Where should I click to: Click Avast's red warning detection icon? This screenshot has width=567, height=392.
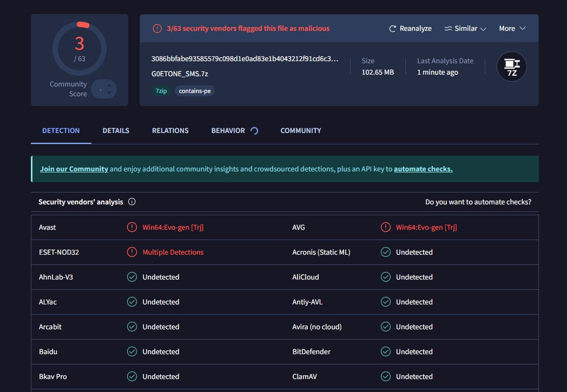pos(131,227)
